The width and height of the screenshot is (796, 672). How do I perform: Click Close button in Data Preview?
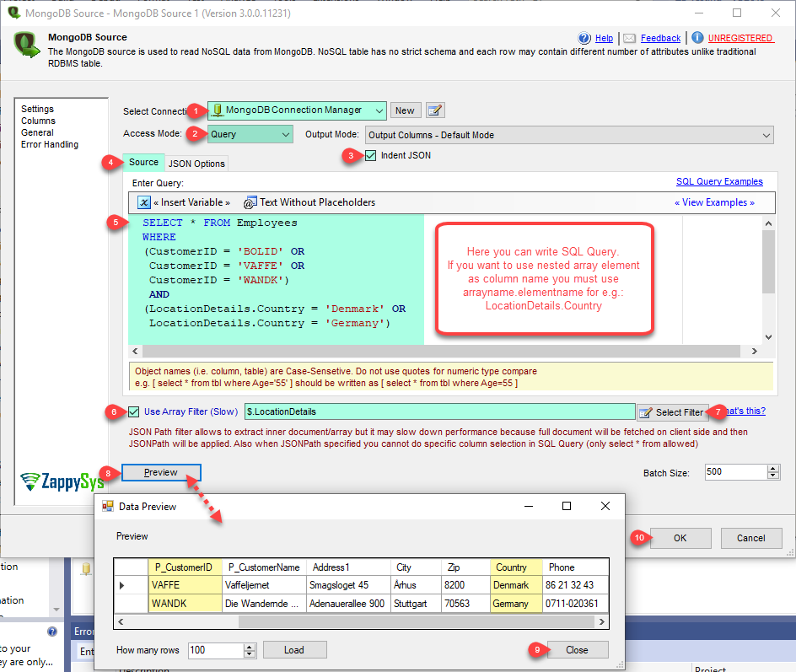click(578, 650)
